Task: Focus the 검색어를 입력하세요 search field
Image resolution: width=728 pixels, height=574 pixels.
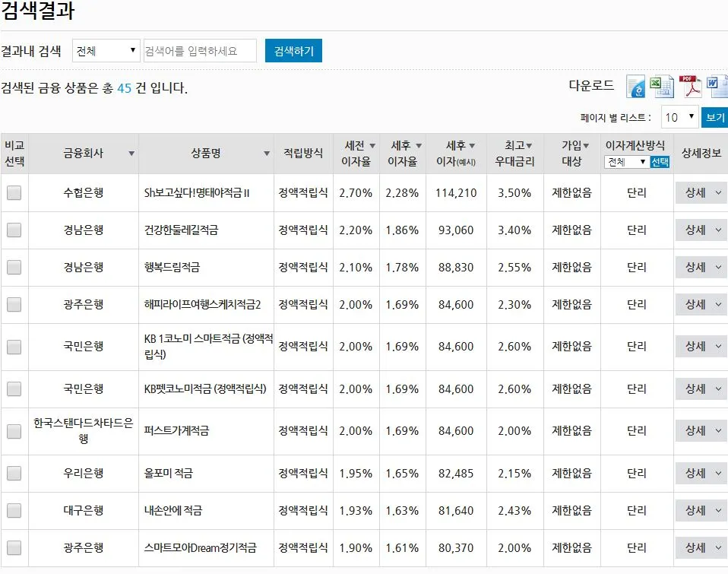Action: pyautogui.click(x=200, y=51)
